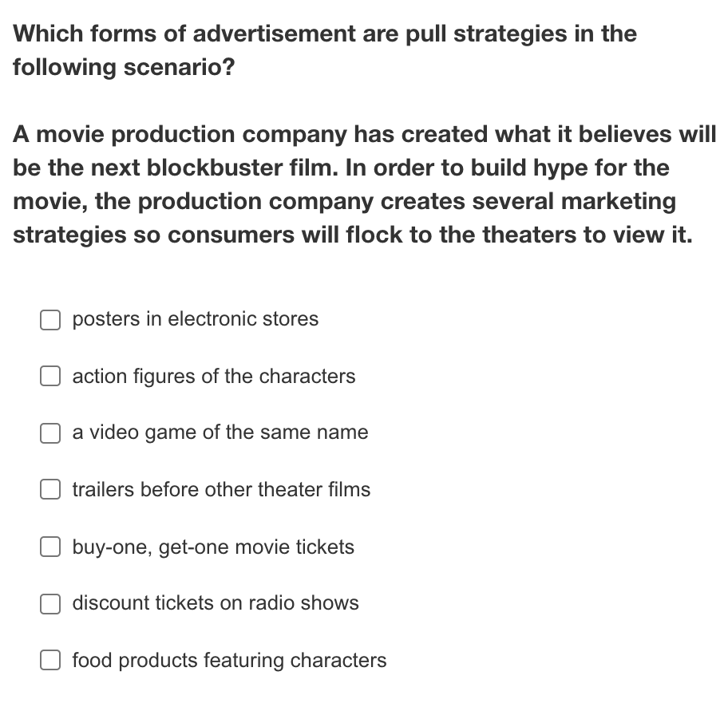
Task: Click the 'posters in electronic stores' label
Action: point(196,319)
